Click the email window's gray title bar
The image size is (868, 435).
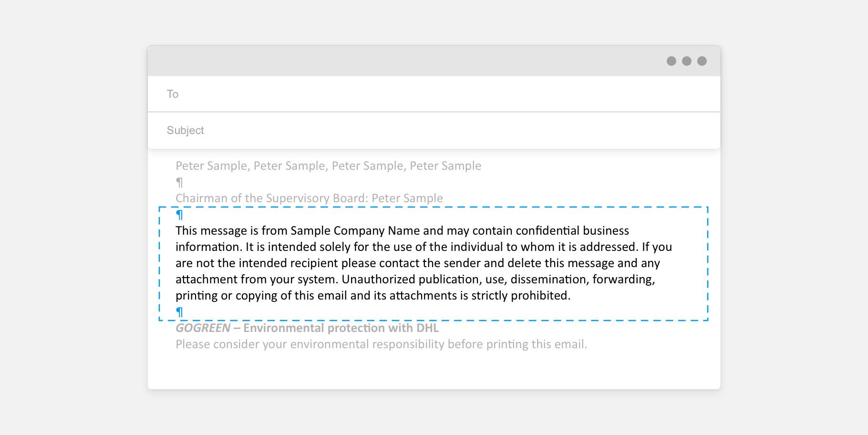point(405,61)
